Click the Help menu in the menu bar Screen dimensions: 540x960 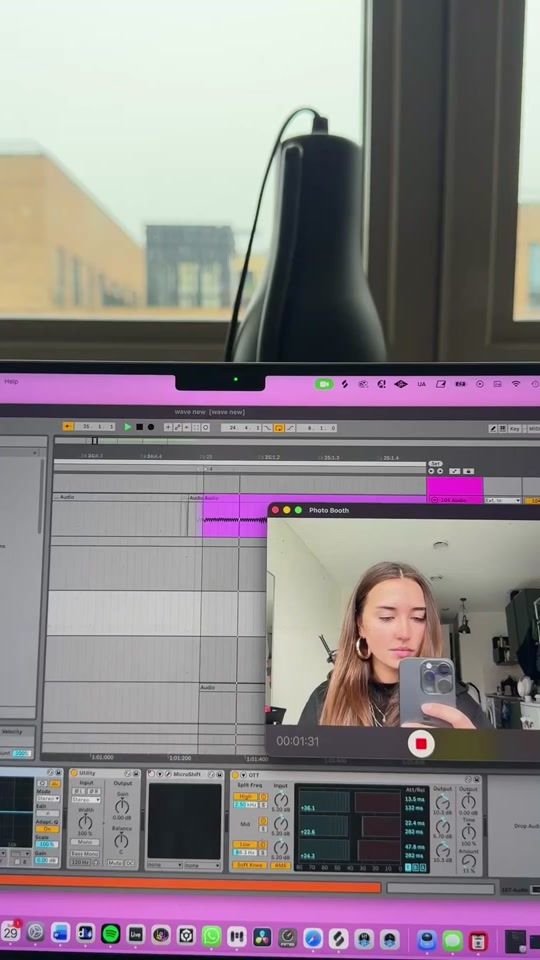click(x=11, y=381)
